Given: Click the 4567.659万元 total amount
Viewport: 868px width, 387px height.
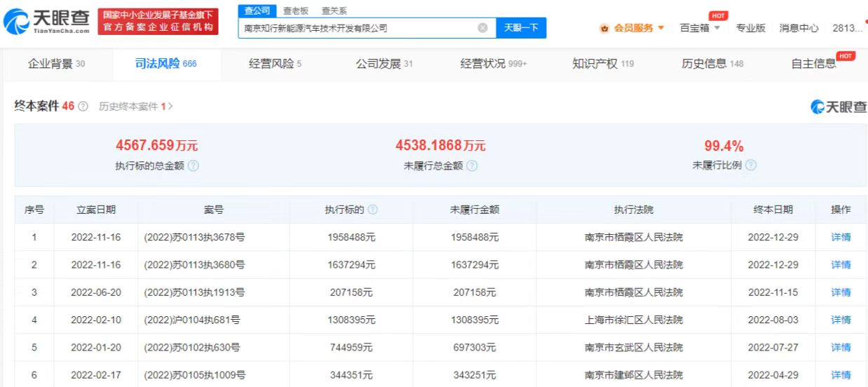Looking at the screenshot, I should (157, 146).
